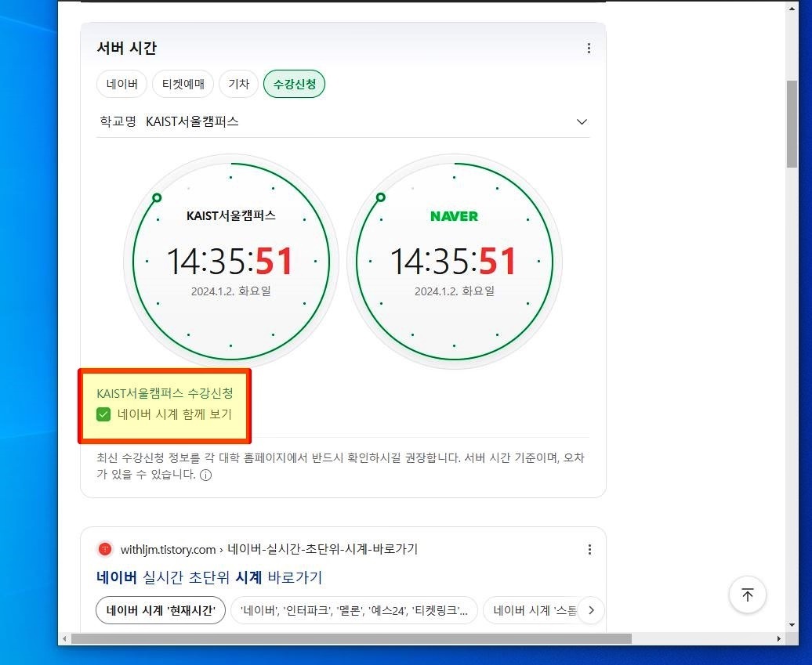This screenshot has height=665, width=812.
Task: Click the KAIST서울캠퍼스 clock time 14:35:51
Action: pyautogui.click(x=230, y=261)
